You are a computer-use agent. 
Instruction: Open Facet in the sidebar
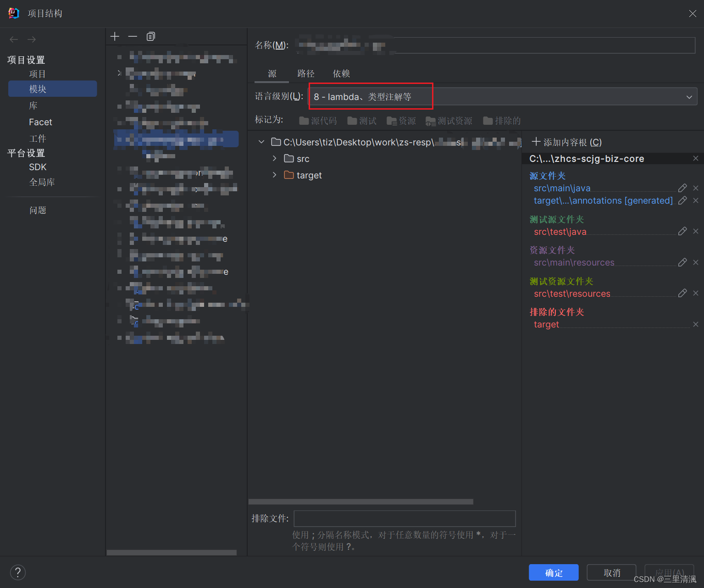click(40, 122)
